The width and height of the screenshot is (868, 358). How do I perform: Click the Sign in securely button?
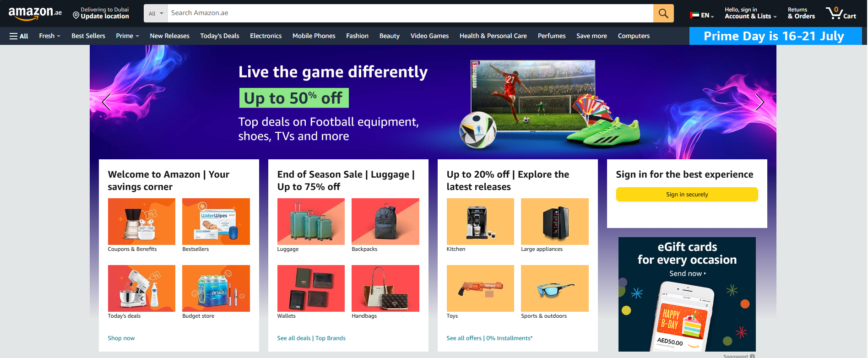687,194
